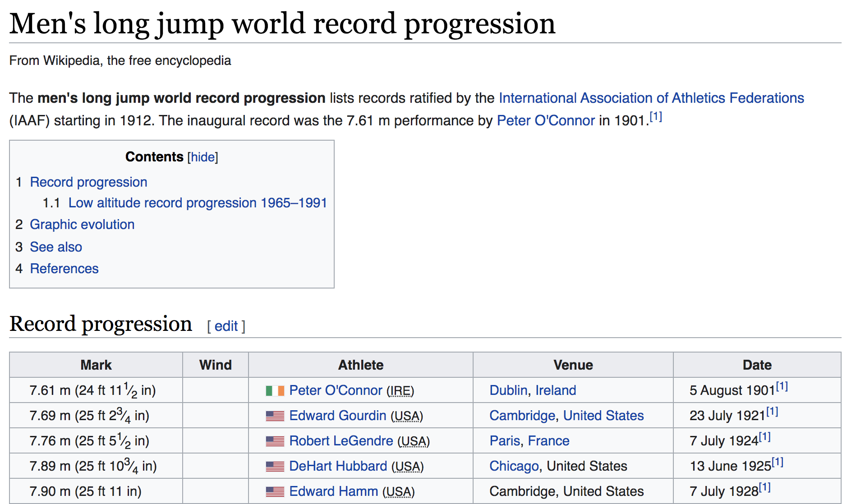The height and width of the screenshot is (504, 847).
Task: Open Cambridge link in Edward Gourdin row
Action: (522, 416)
